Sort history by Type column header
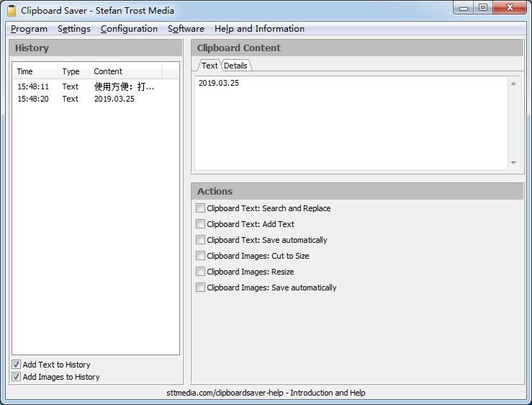Viewport: 532px width, 405px height. coord(73,71)
